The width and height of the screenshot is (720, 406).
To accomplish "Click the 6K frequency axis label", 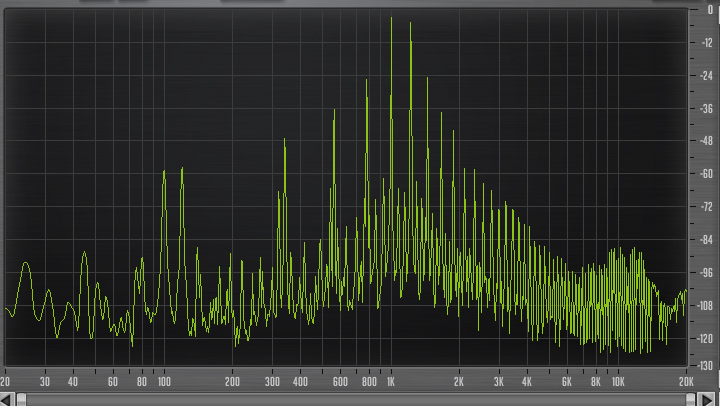I will click(567, 382).
